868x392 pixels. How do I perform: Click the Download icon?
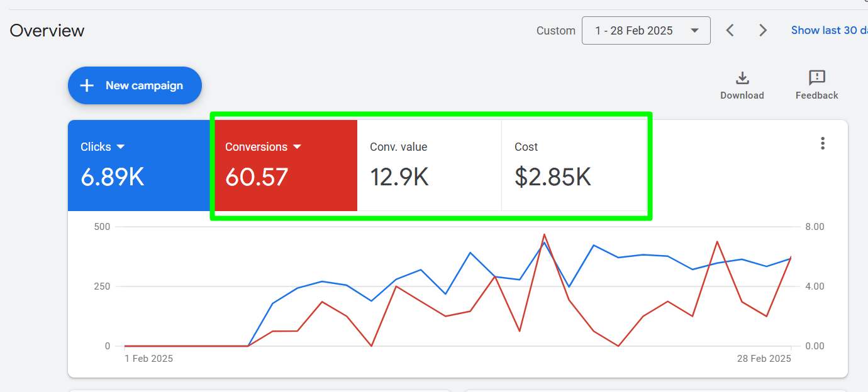coord(742,79)
